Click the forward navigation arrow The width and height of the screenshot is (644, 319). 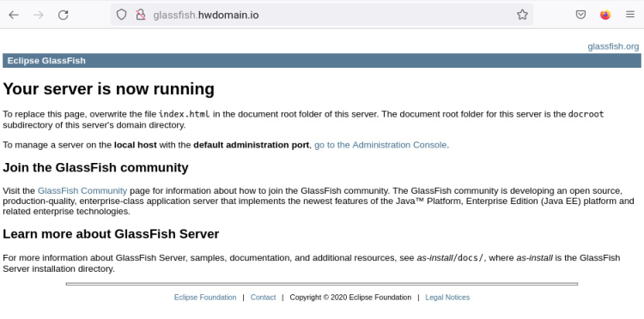[x=39, y=15]
